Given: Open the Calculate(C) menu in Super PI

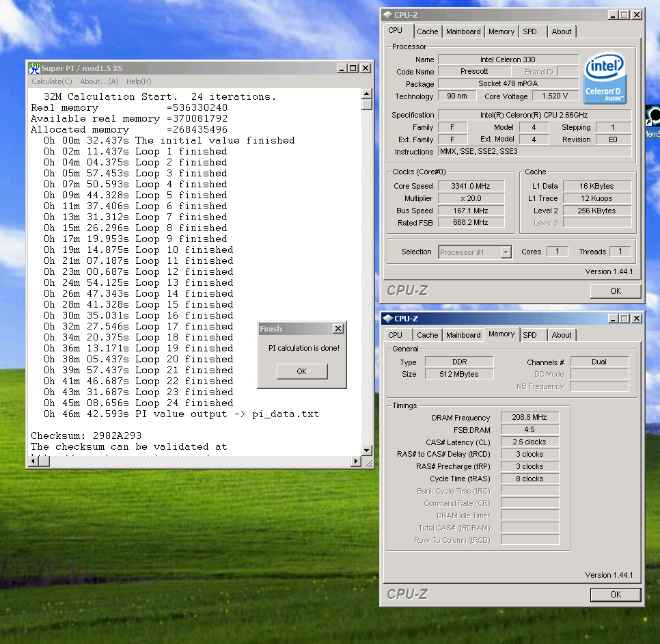Looking at the screenshot, I should tap(52, 81).
